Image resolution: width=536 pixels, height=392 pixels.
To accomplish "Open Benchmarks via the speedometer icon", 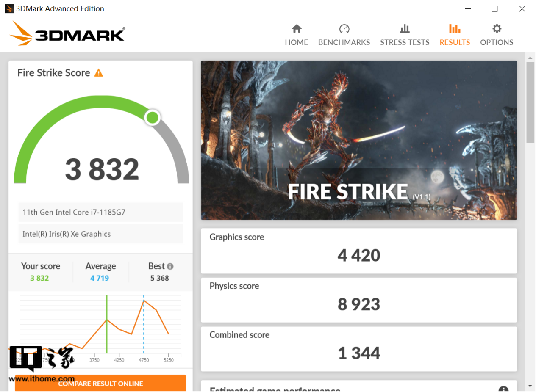I will pyautogui.click(x=344, y=29).
